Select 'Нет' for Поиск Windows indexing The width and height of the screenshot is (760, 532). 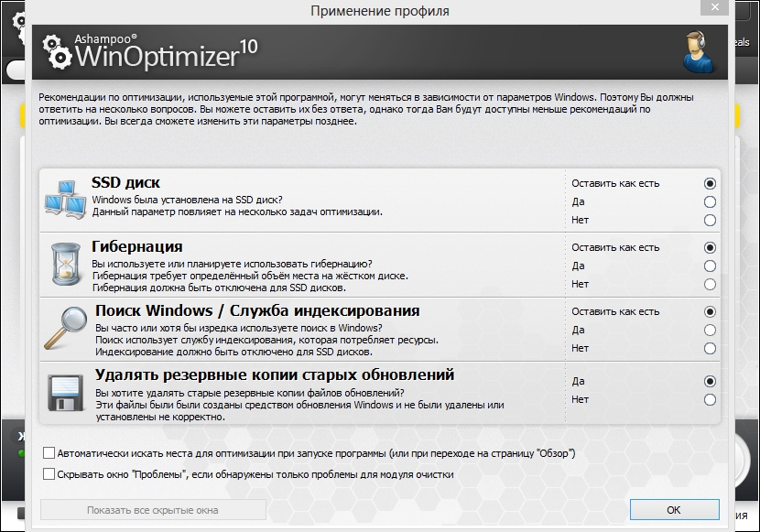710,348
